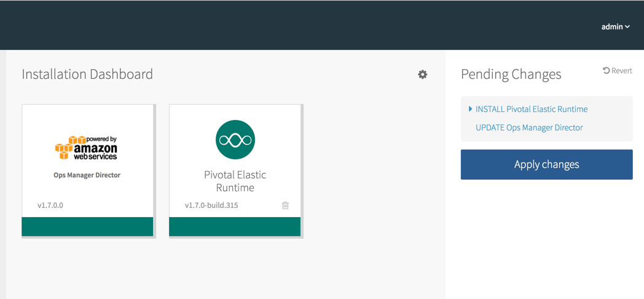Open the Pivotal Elastic Runtime tile title

click(x=235, y=181)
